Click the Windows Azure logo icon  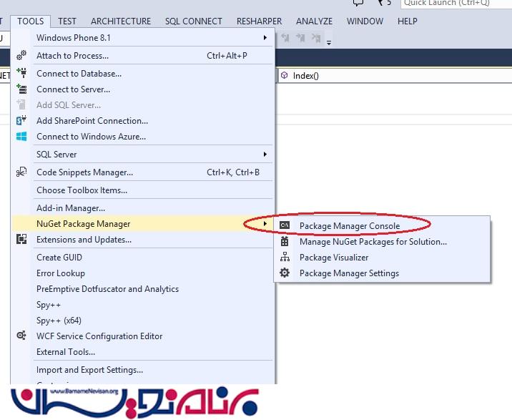click(x=21, y=137)
